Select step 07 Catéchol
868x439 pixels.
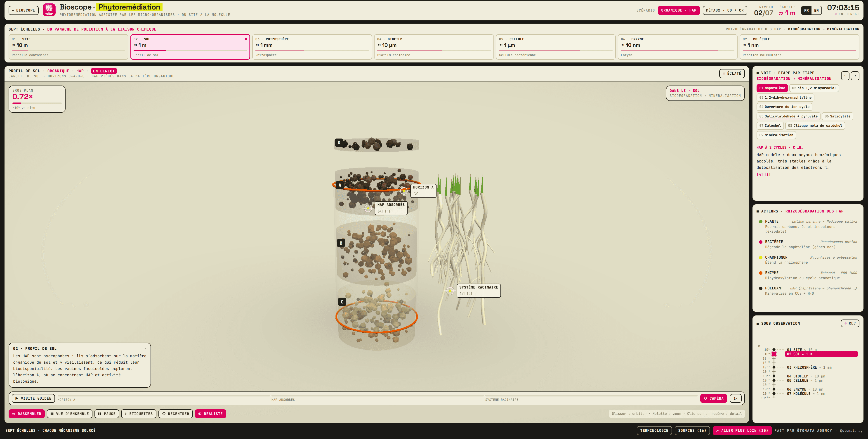770,126
